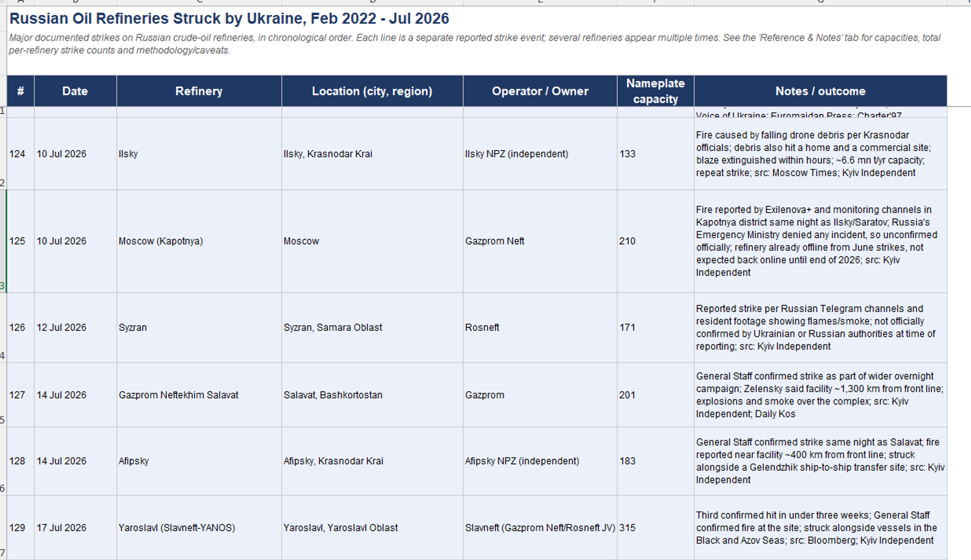Click the 'Afipsky' refinery cell
Image resolution: width=971 pixels, height=560 pixels.
click(x=199, y=461)
